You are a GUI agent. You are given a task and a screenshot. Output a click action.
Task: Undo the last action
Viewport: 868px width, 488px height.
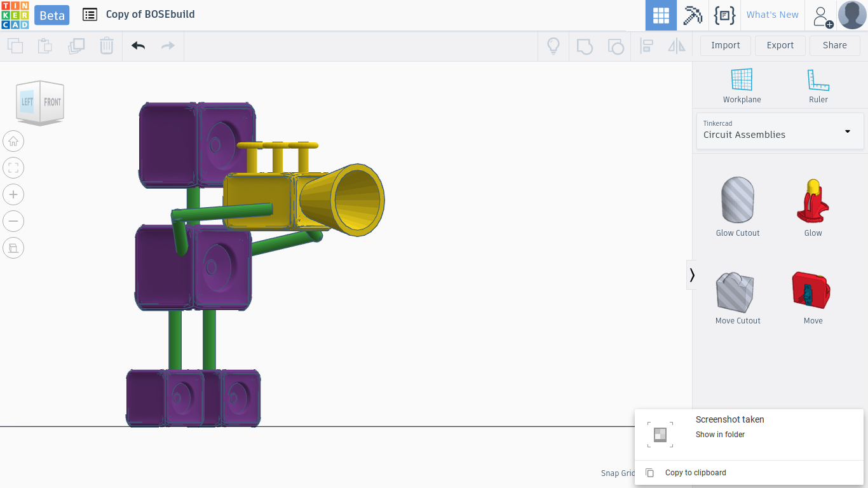(138, 46)
